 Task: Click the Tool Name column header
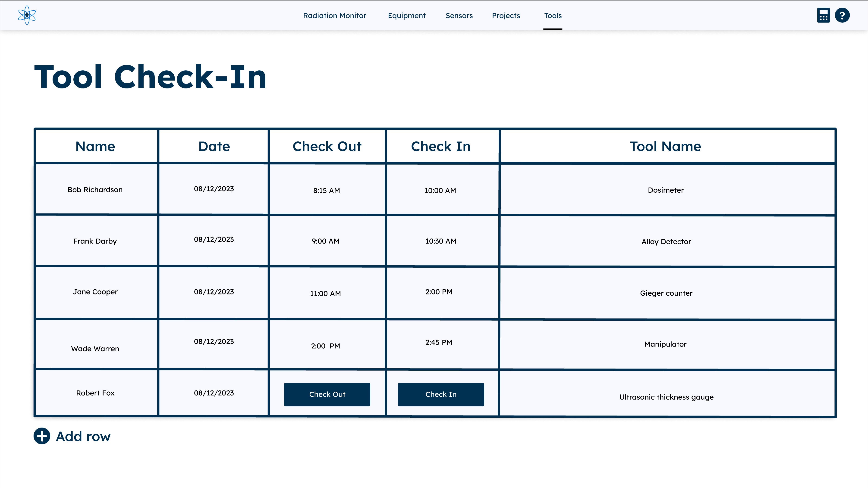[x=665, y=146]
